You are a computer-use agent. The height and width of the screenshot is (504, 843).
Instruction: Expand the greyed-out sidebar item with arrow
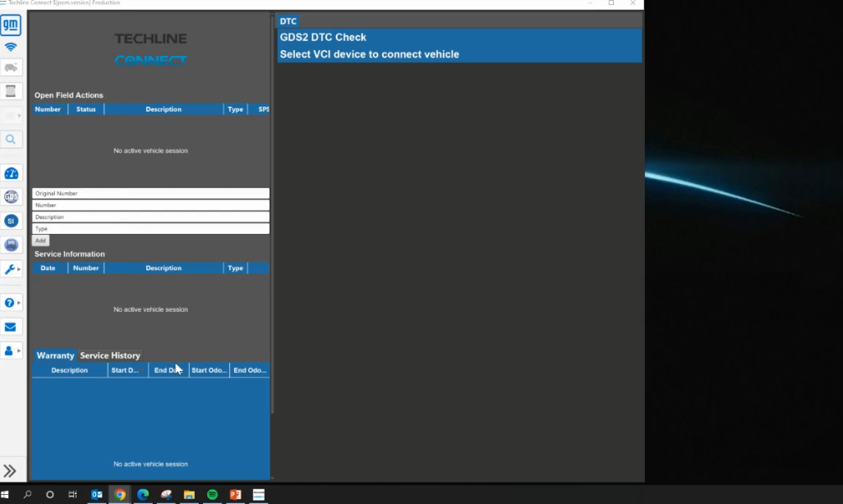(12, 116)
